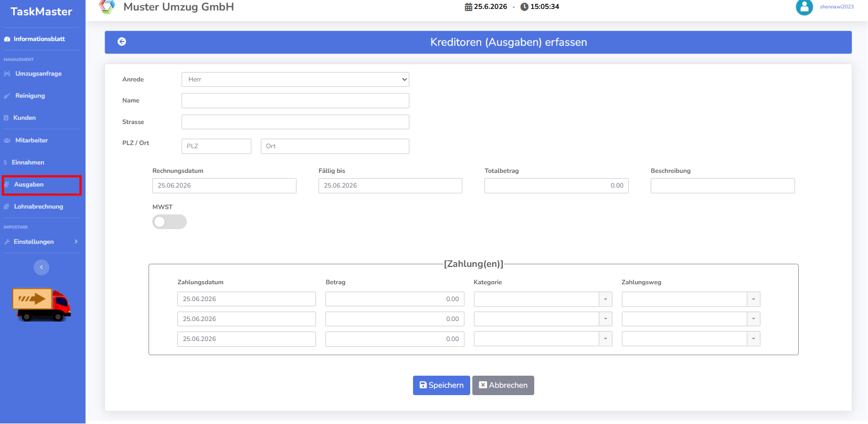Click second Zahlungsdatum field
The height and width of the screenshot is (424, 868).
point(247,319)
